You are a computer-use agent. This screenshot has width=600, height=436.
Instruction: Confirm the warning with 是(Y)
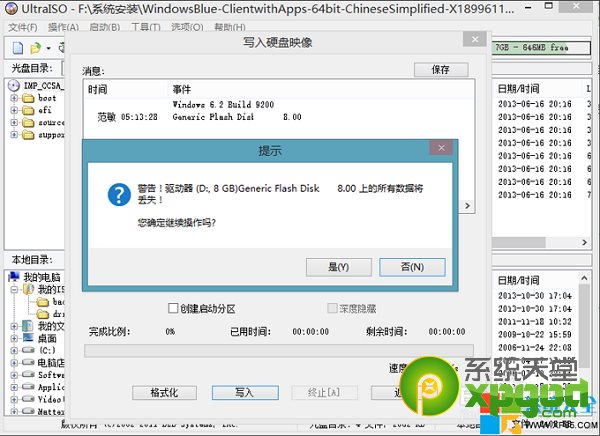click(338, 267)
